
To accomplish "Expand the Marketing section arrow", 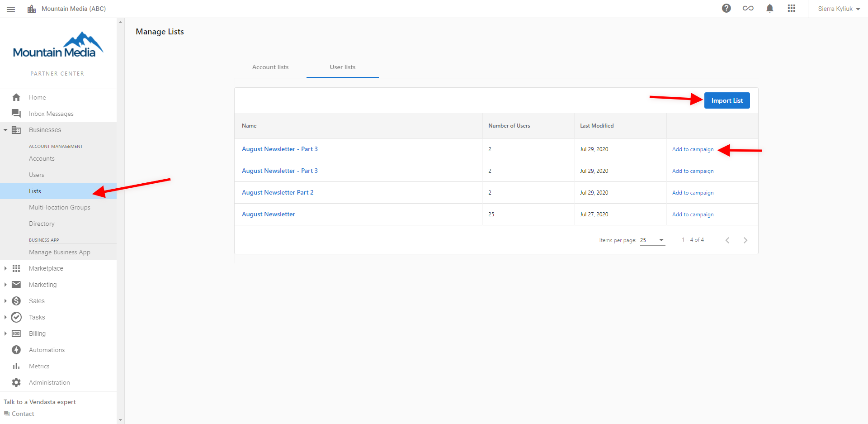I will coord(5,285).
